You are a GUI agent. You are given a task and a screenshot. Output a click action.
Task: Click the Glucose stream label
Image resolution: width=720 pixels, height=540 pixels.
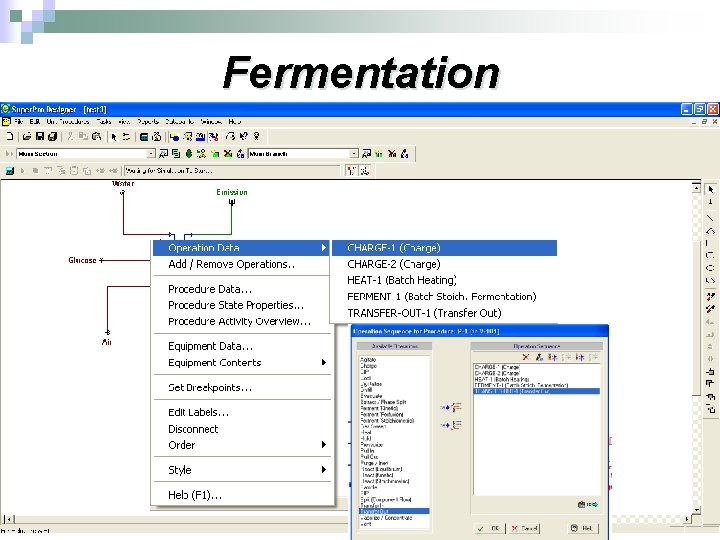82,260
